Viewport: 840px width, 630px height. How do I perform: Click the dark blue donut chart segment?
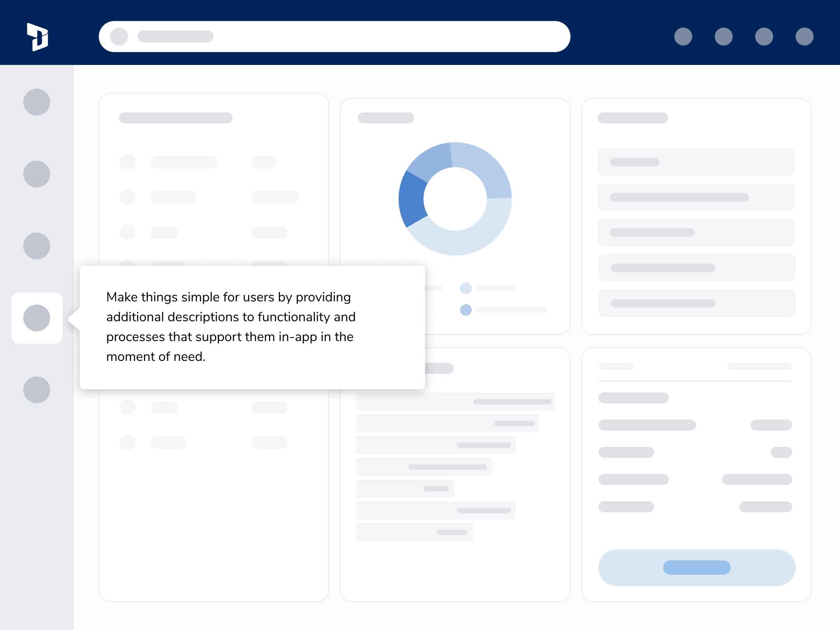pyautogui.click(x=412, y=199)
